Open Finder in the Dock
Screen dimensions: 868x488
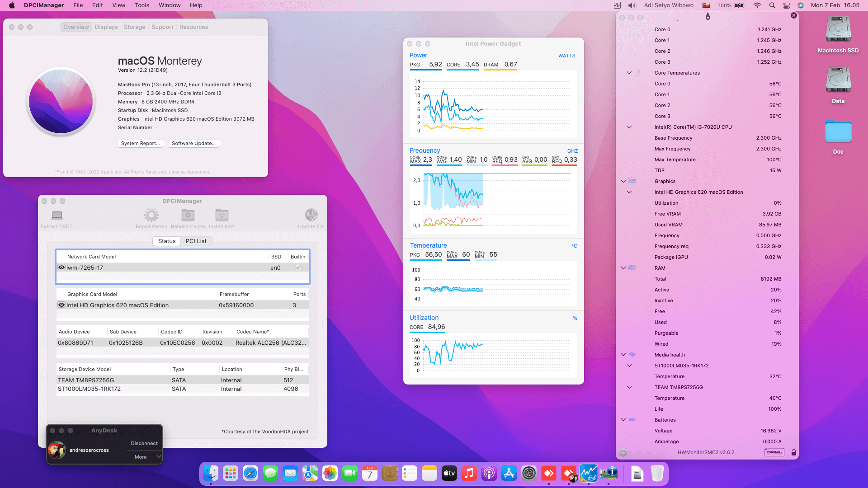[x=211, y=473]
